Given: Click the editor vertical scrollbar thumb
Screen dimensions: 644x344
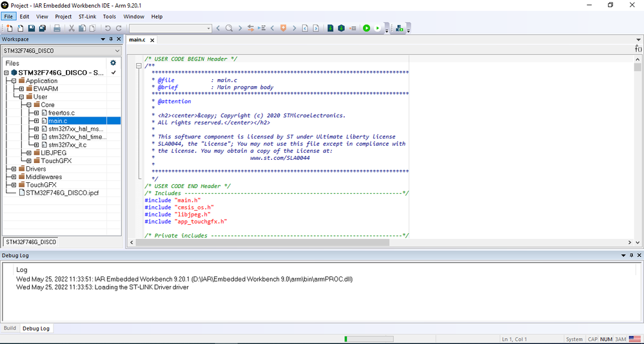Looking at the screenshot, I should point(637,67).
